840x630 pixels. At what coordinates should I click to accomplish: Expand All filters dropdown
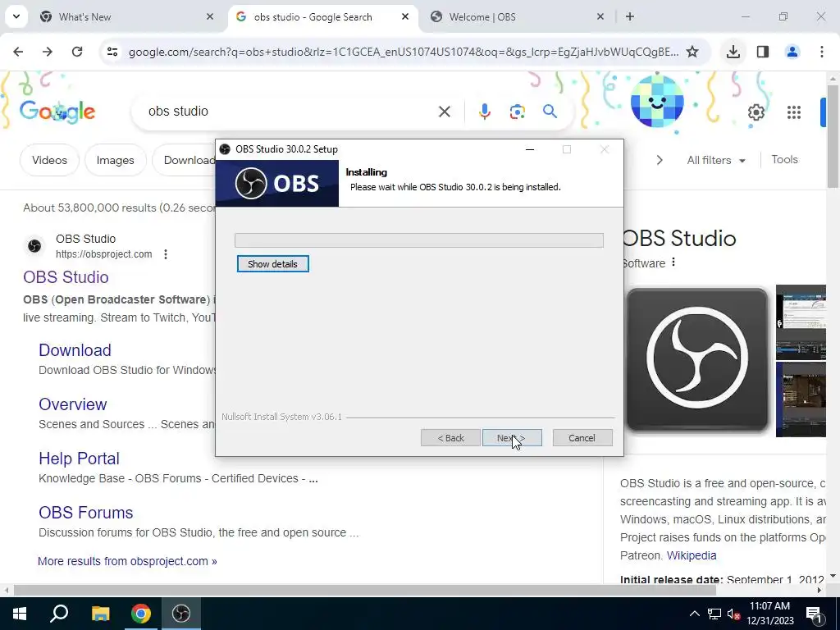pyautogui.click(x=716, y=160)
